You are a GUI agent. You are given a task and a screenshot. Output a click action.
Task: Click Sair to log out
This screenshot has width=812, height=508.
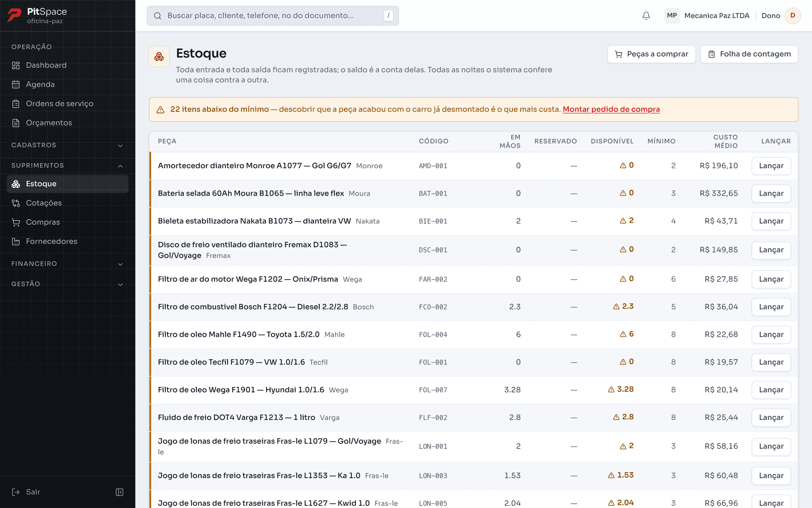coord(26,492)
